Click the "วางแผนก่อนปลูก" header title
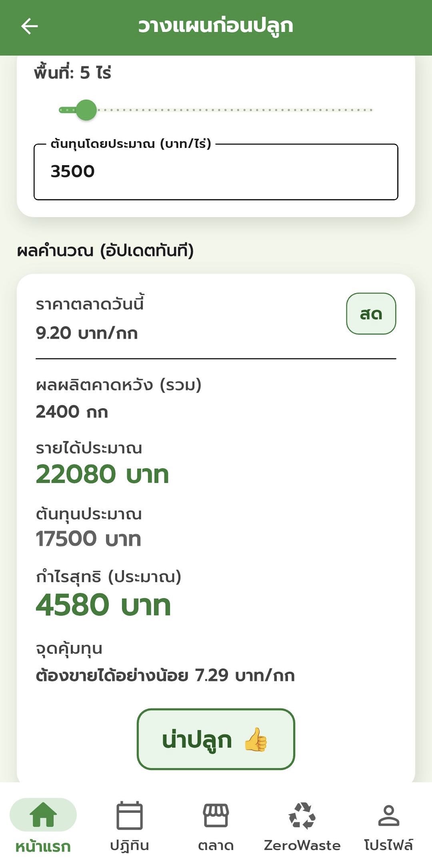The width and height of the screenshot is (432, 868). pos(216,26)
